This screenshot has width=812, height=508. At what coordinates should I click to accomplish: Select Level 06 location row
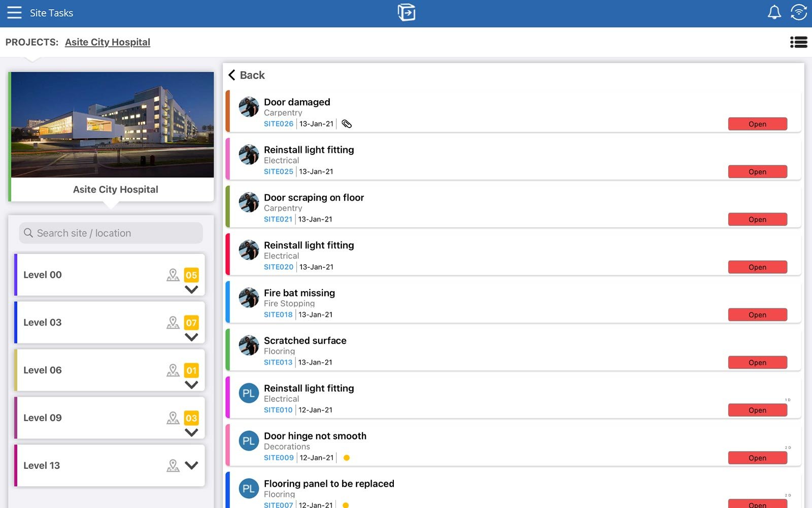coord(110,370)
